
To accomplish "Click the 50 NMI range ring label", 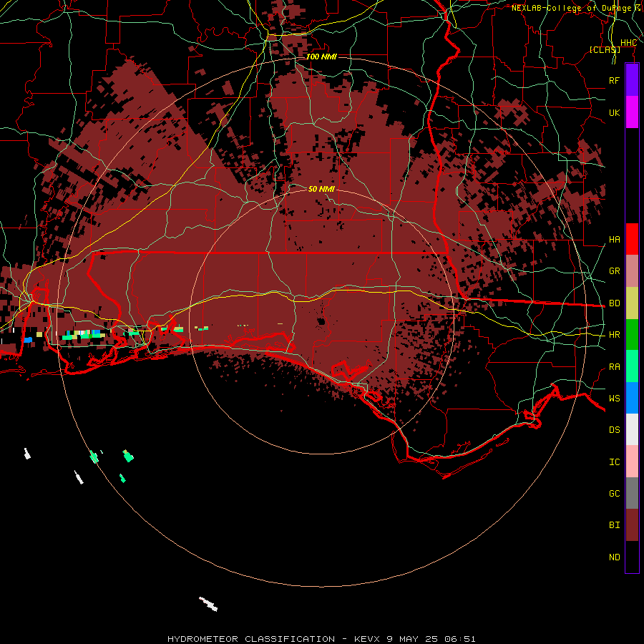I will tap(321, 189).
